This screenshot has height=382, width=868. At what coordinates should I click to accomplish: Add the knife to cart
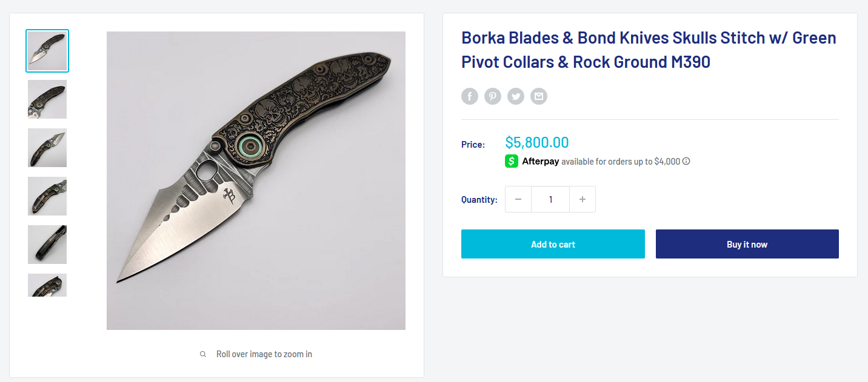click(x=553, y=244)
